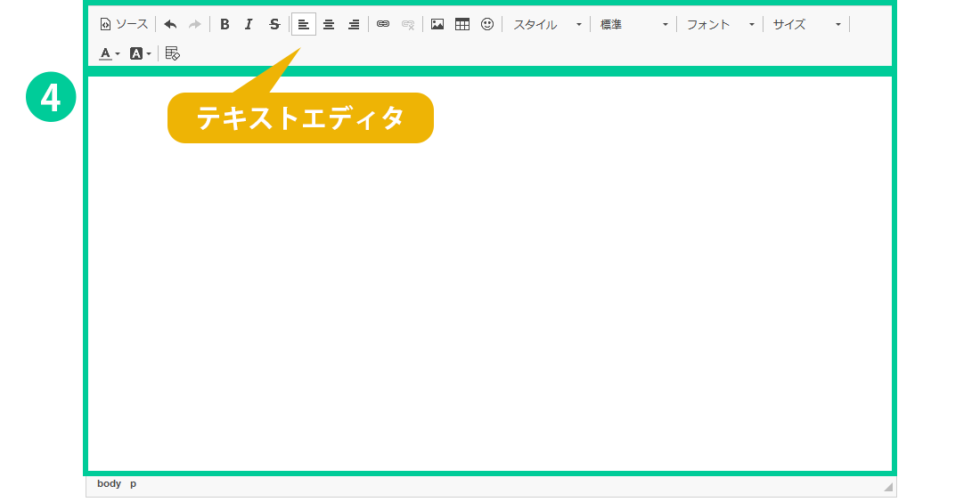Select the body element path item

109,483
